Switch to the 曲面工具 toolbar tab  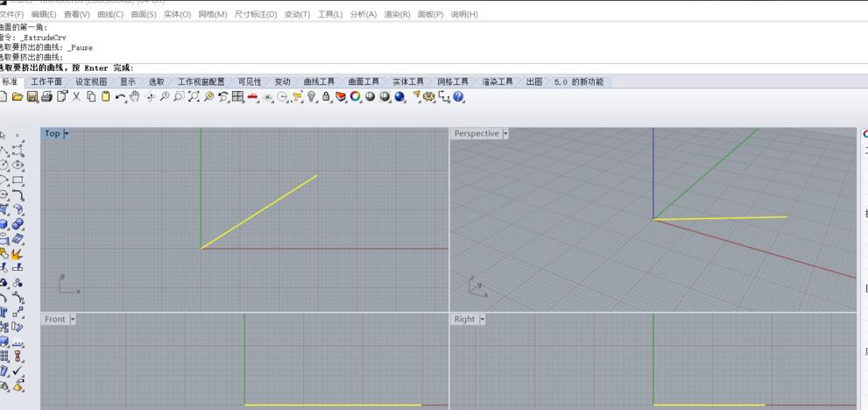pyautogui.click(x=363, y=82)
